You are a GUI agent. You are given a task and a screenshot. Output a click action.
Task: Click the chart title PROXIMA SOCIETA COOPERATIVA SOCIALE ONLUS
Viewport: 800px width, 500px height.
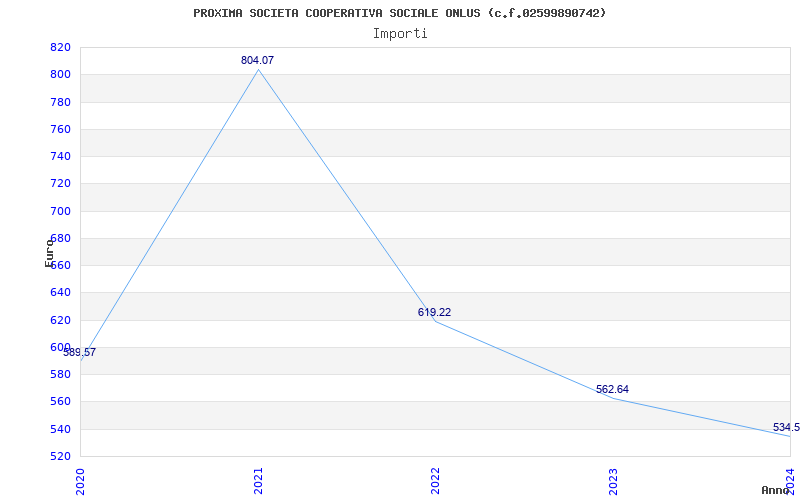tap(399, 13)
